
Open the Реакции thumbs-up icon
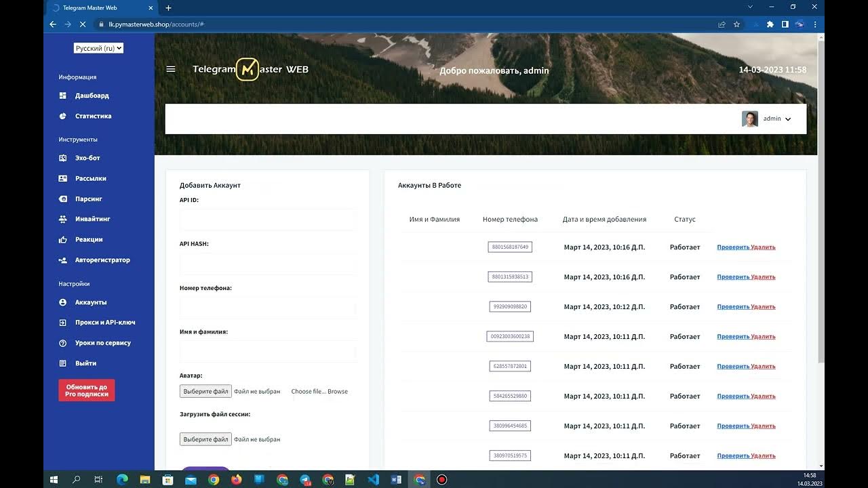[x=62, y=239]
